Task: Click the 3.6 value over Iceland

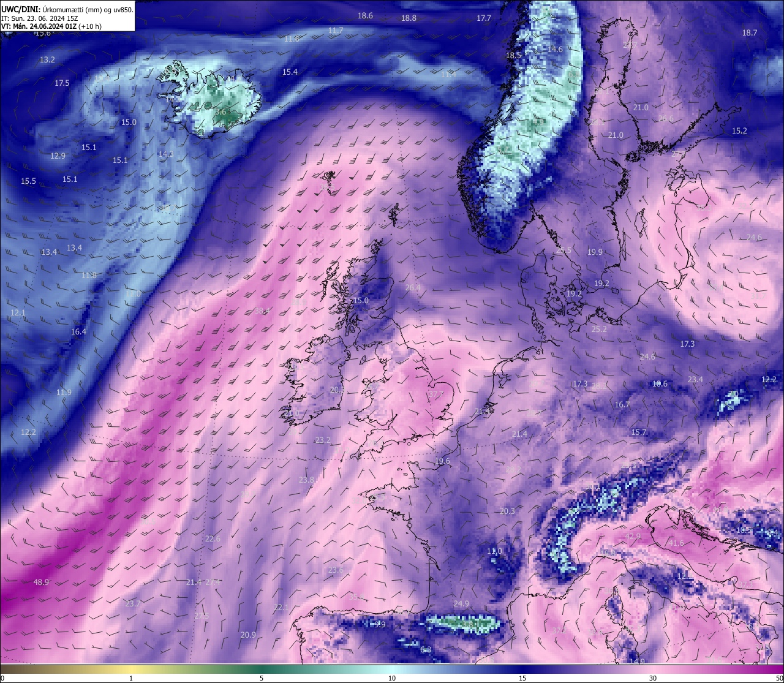Action: pyautogui.click(x=221, y=112)
